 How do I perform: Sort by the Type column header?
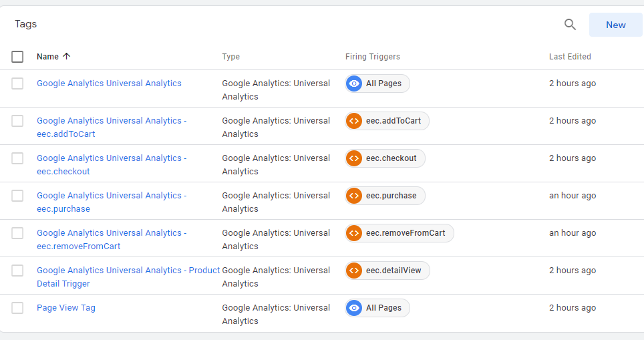[231, 57]
